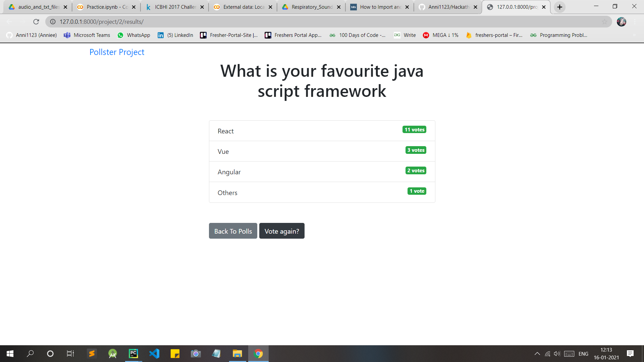Open PyCharm from the taskbar
Screen dimensions: 644x362
(133, 354)
